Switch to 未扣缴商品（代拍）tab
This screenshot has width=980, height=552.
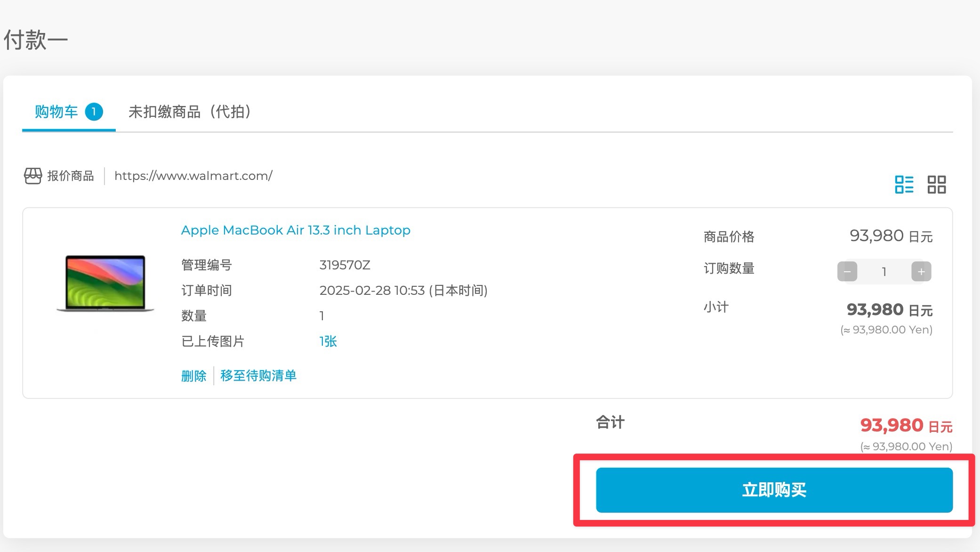pyautogui.click(x=189, y=112)
